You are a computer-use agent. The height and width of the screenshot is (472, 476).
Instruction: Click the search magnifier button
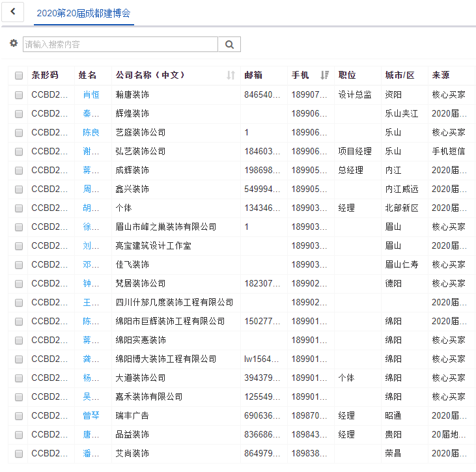pyautogui.click(x=229, y=44)
